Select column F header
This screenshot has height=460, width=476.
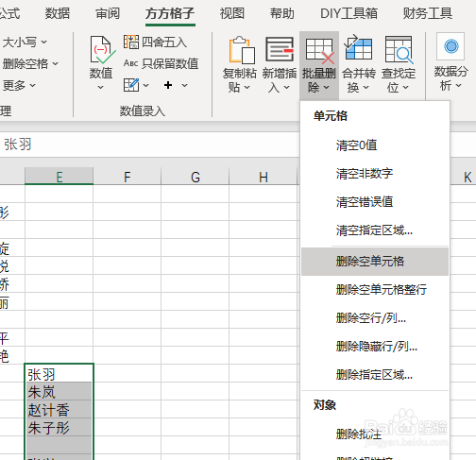(x=127, y=177)
